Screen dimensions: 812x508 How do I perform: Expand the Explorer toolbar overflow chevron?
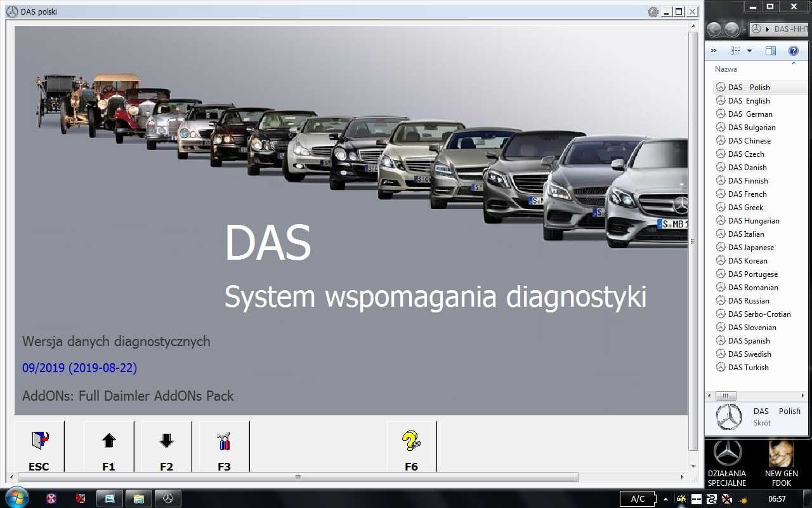714,51
